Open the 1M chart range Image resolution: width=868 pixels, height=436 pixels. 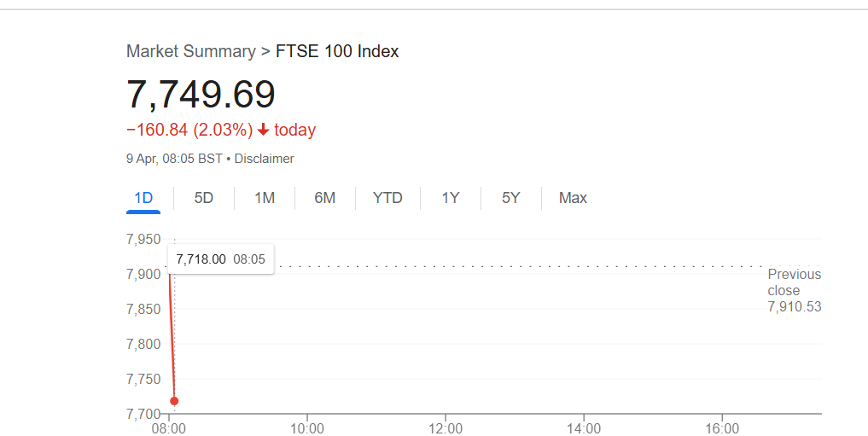265,198
